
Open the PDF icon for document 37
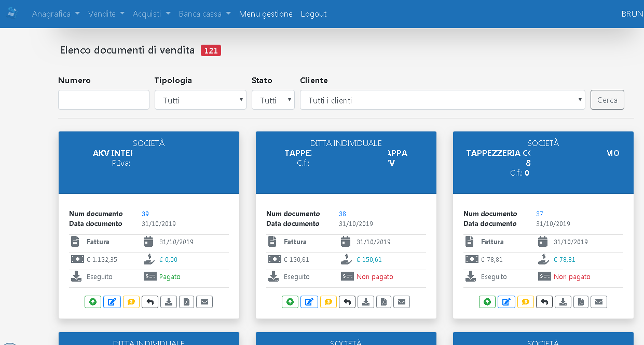(581, 302)
